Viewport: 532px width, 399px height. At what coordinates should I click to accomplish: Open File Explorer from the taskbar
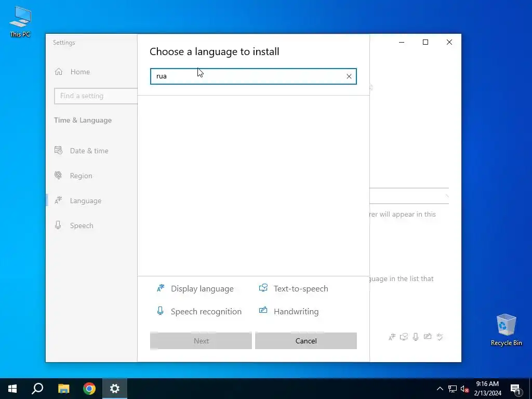click(63, 389)
